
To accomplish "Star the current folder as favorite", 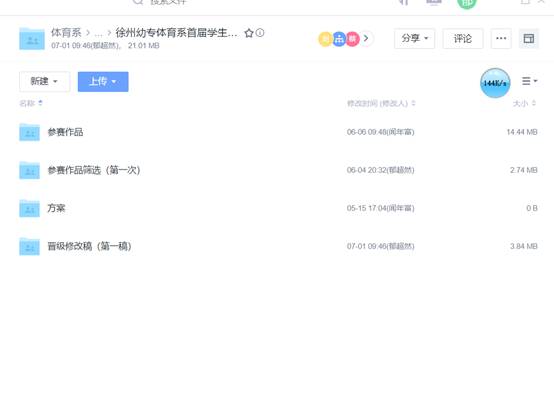I will (x=249, y=33).
